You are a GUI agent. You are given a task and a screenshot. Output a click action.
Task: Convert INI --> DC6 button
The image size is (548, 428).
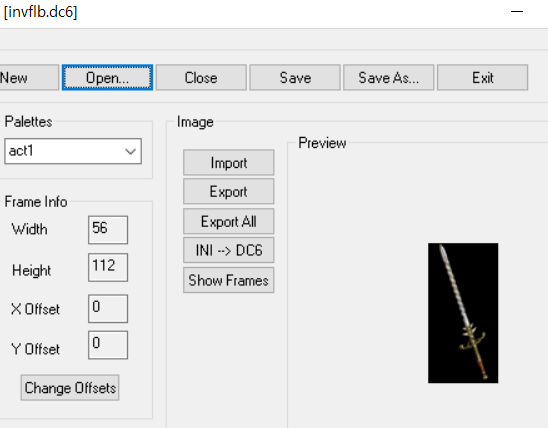tap(229, 250)
